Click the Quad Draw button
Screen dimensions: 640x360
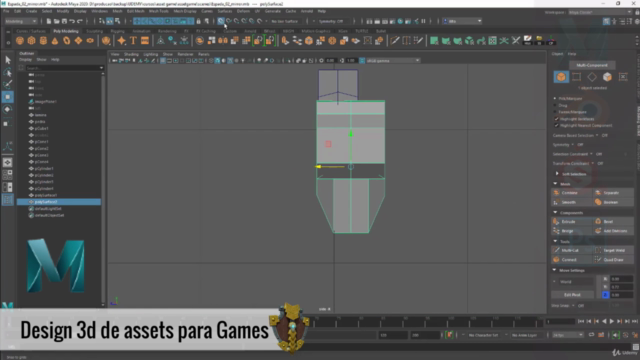click(x=613, y=260)
